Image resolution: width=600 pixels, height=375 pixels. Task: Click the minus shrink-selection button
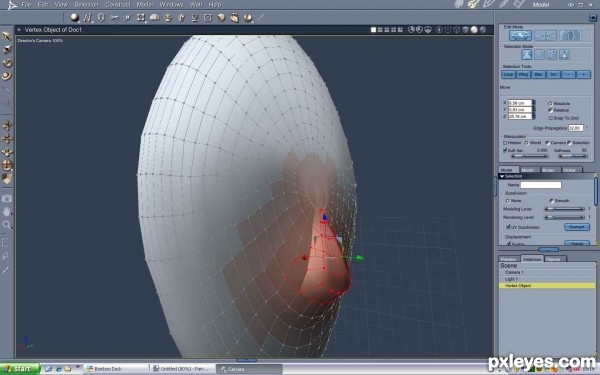pyautogui.click(x=569, y=75)
